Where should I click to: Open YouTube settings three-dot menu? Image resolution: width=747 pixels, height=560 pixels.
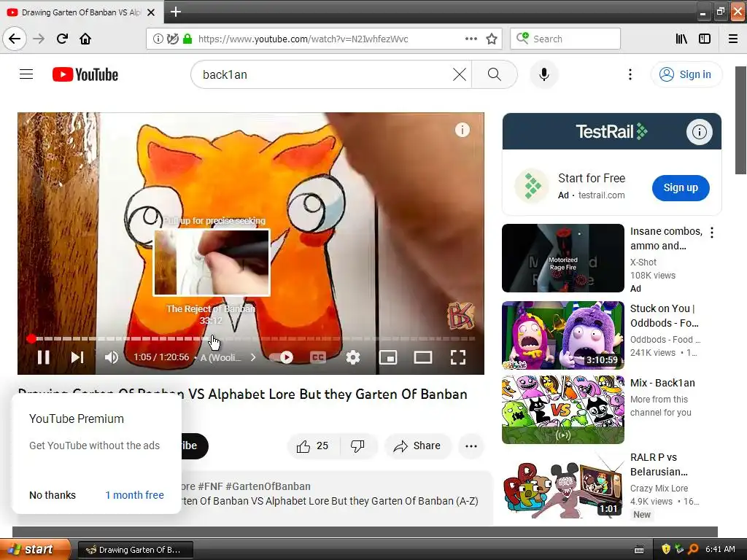(x=630, y=74)
